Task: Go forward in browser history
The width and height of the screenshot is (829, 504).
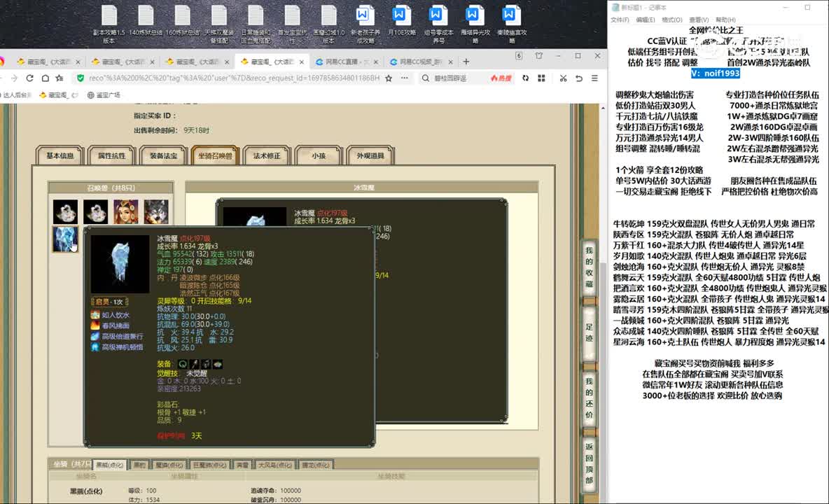Action: pyautogui.click(x=14, y=78)
